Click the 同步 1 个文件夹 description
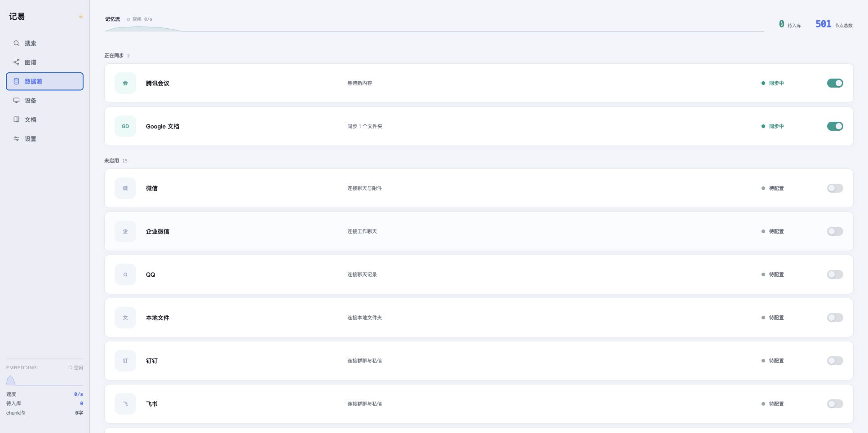This screenshot has height=433, width=868. (x=365, y=126)
